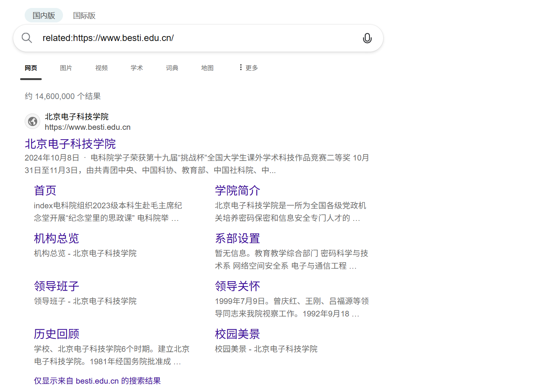The width and height of the screenshot is (552, 392).
Task: Open the 历史回顾 sitelink
Action: [x=57, y=334]
